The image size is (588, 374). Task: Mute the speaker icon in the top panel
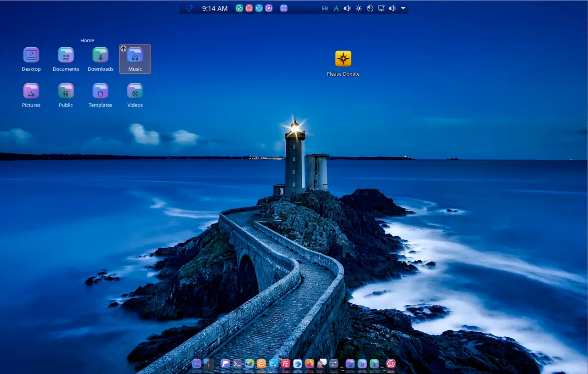[347, 8]
